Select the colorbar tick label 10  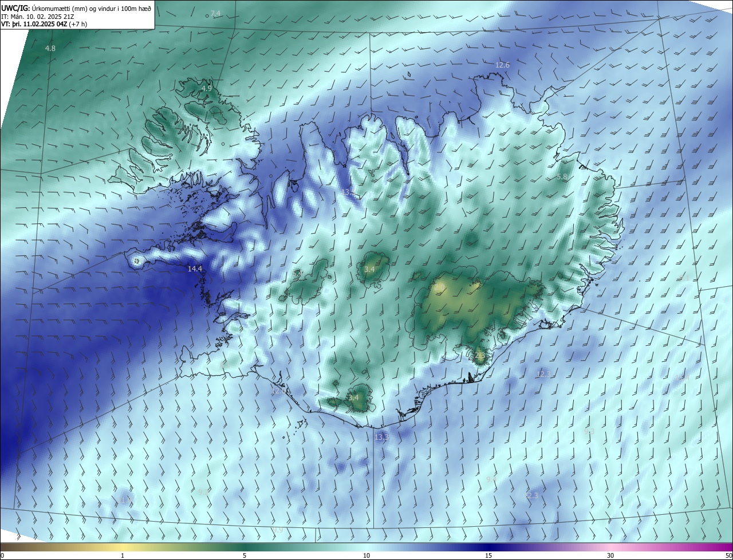[x=366, y=555]
